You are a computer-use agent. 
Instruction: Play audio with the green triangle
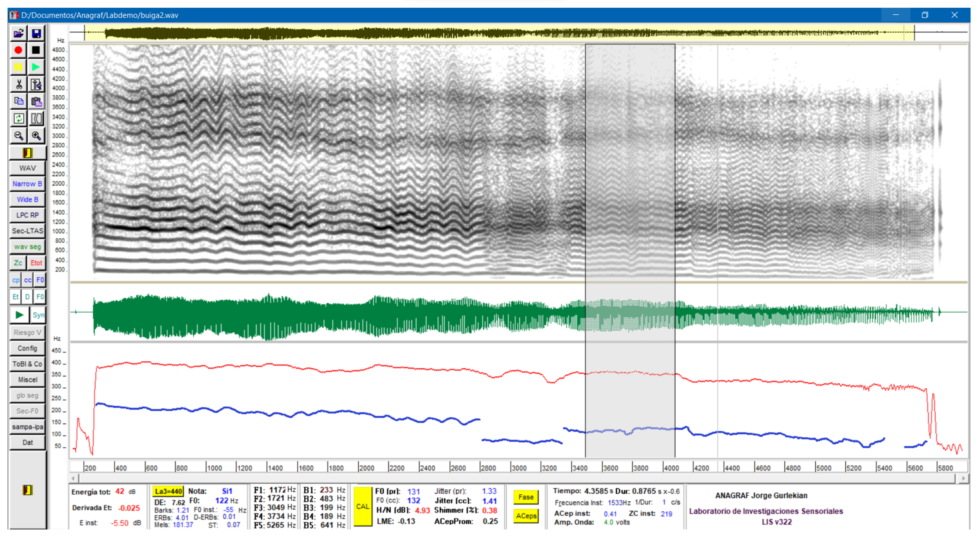point(36,67)
